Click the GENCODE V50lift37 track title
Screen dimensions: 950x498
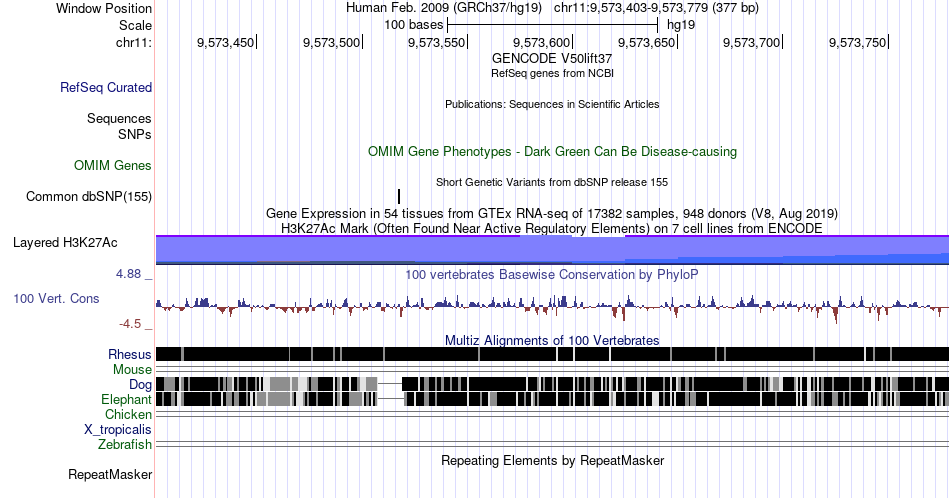(x=552, y=59)
